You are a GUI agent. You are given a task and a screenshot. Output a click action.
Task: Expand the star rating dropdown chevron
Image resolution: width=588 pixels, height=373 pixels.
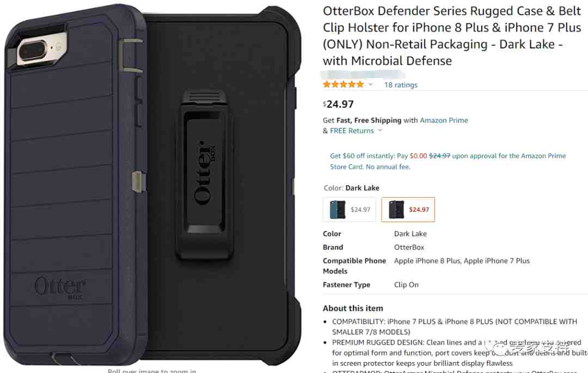pos(371,85)
